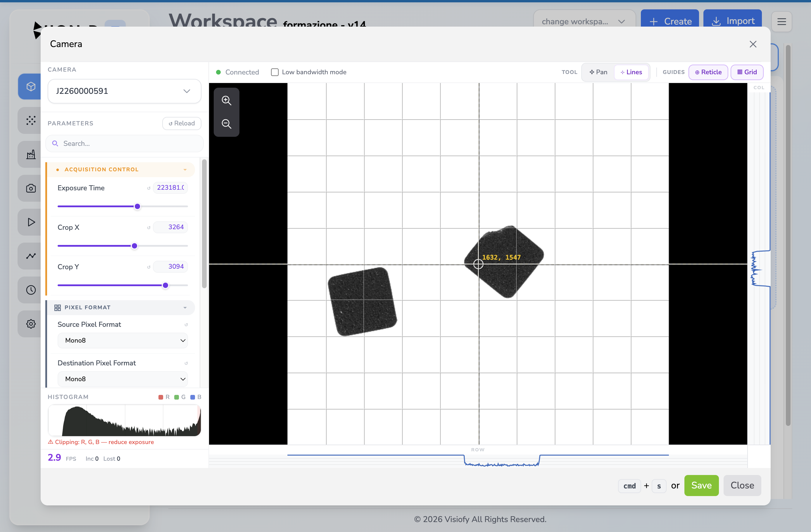Click the Close button
This screenshot has height=532, width=811.
click(742, 485)
